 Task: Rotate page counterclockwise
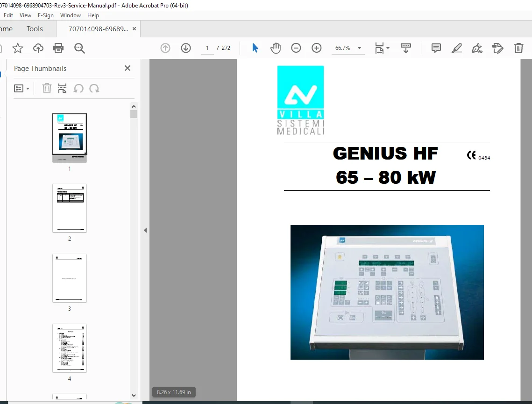click(x=78, y=89)
